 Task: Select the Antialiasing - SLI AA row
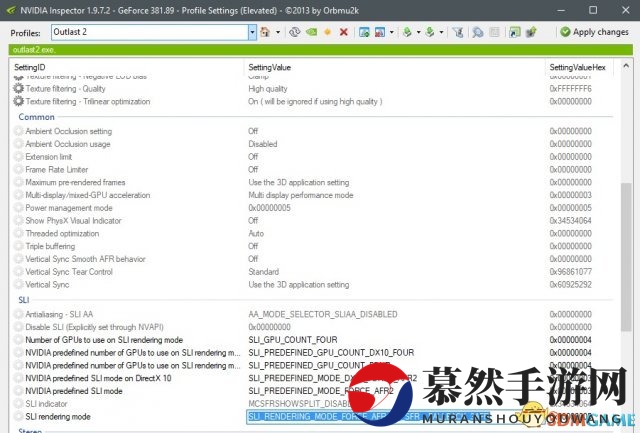click(x=312, y=314)
